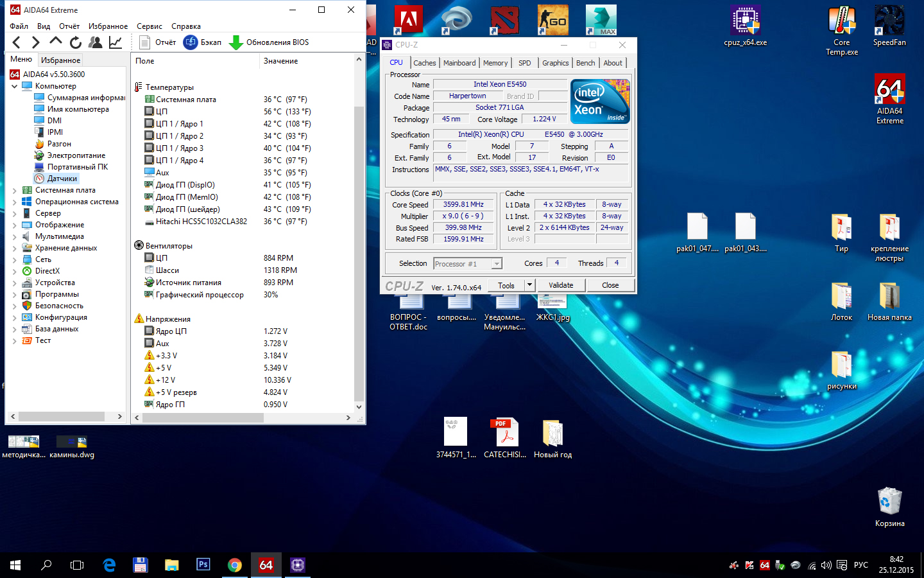
Task: Collapse the Компьютер tree node
Action: coord(15,86)
